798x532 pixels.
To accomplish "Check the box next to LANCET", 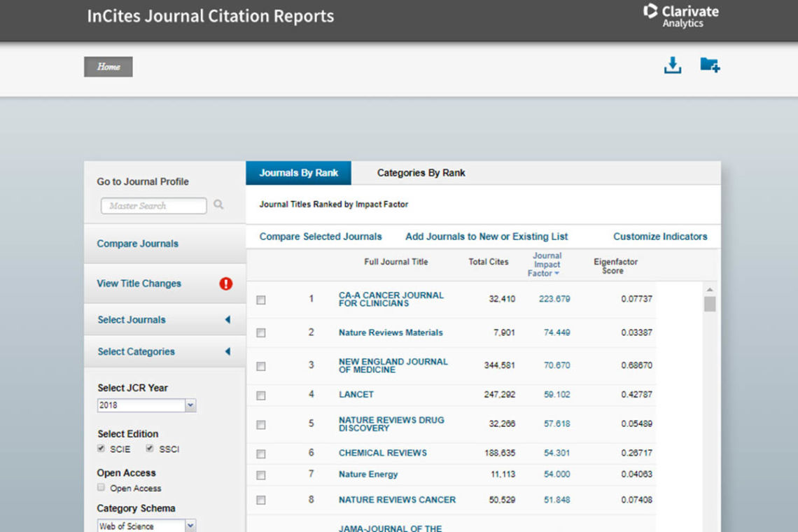I will (260, 395).
